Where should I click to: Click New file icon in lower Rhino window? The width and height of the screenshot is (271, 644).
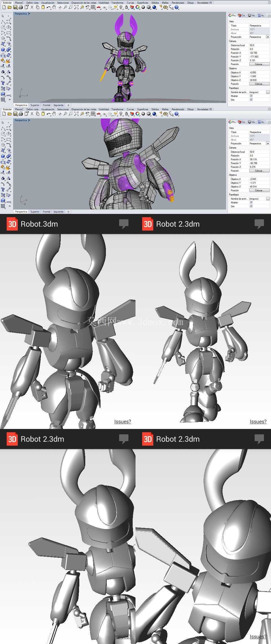tap(4, 114)
